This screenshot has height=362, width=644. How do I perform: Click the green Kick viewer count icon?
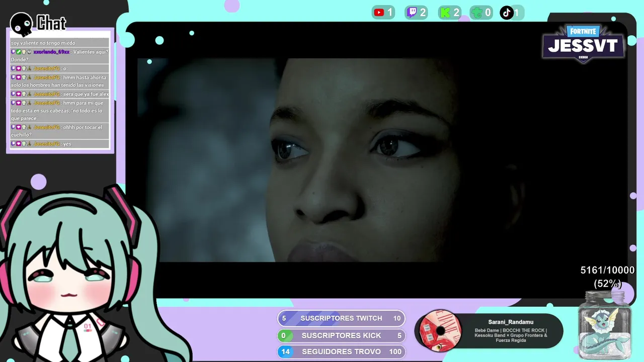coord(445,13)
